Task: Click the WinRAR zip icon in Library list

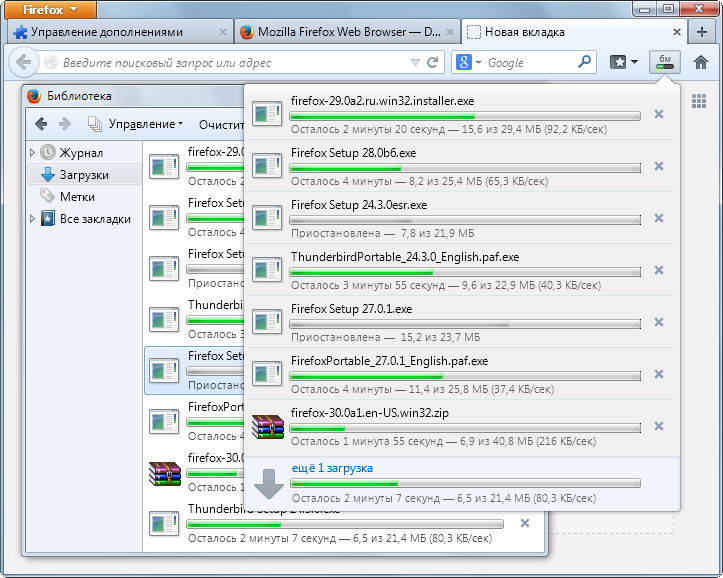Action: (165, 473)
